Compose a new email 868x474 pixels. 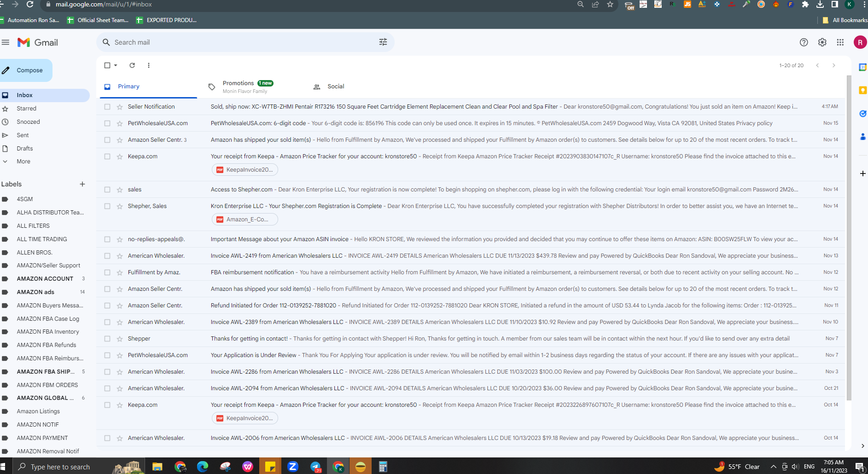[x=26, y=70]
